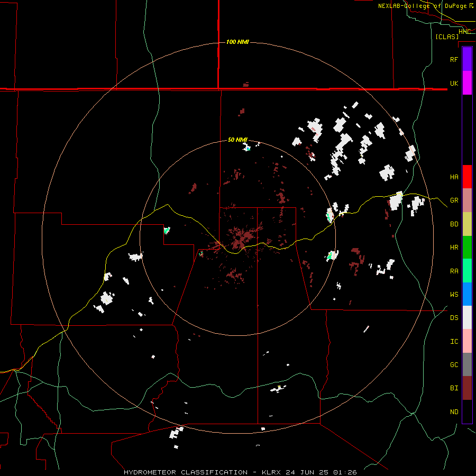Click the UK magenta legend swatch
The image size is (476, 476).
click(x=467, y=83)
